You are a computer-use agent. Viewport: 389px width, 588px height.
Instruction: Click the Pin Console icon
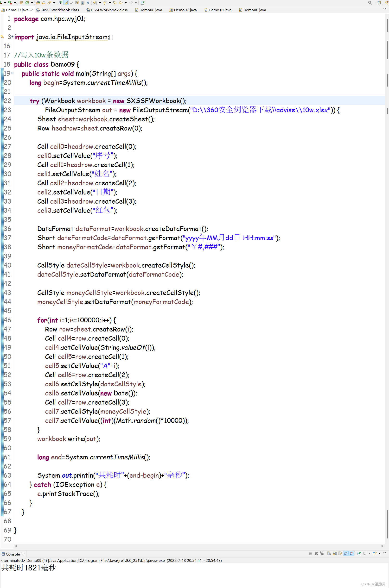coord(359,554)
